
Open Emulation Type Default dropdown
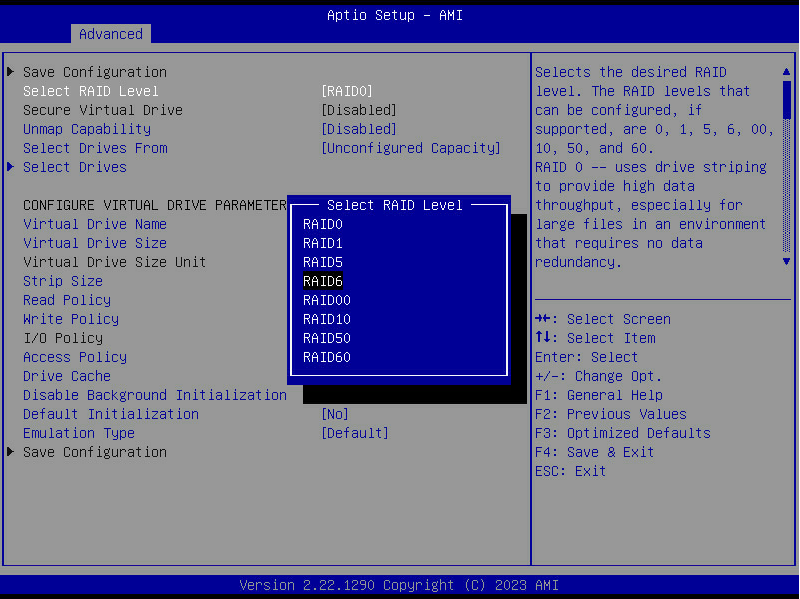pyautogui.click(x=355, y=433)
